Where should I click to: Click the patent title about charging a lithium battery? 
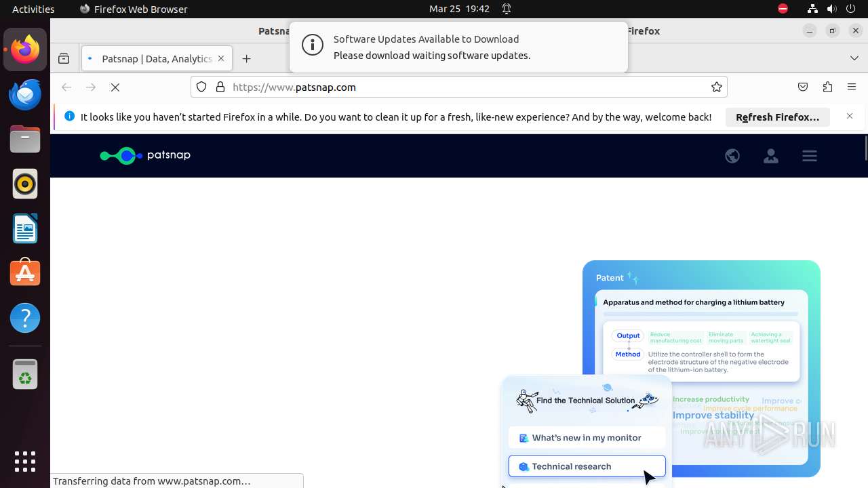(694, 302)
